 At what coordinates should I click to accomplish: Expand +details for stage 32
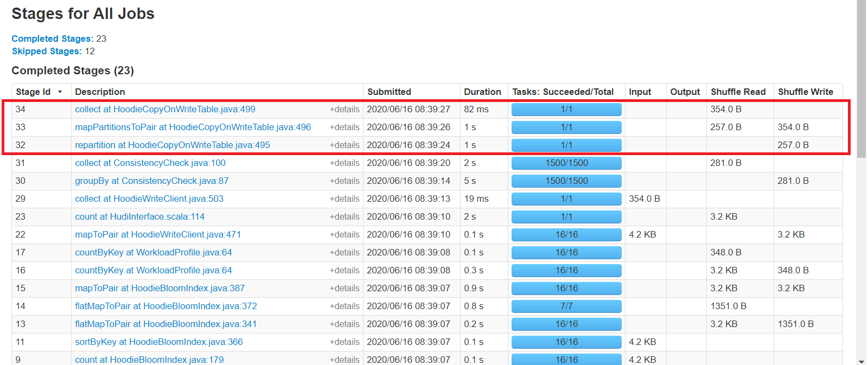tap(344, 145)
